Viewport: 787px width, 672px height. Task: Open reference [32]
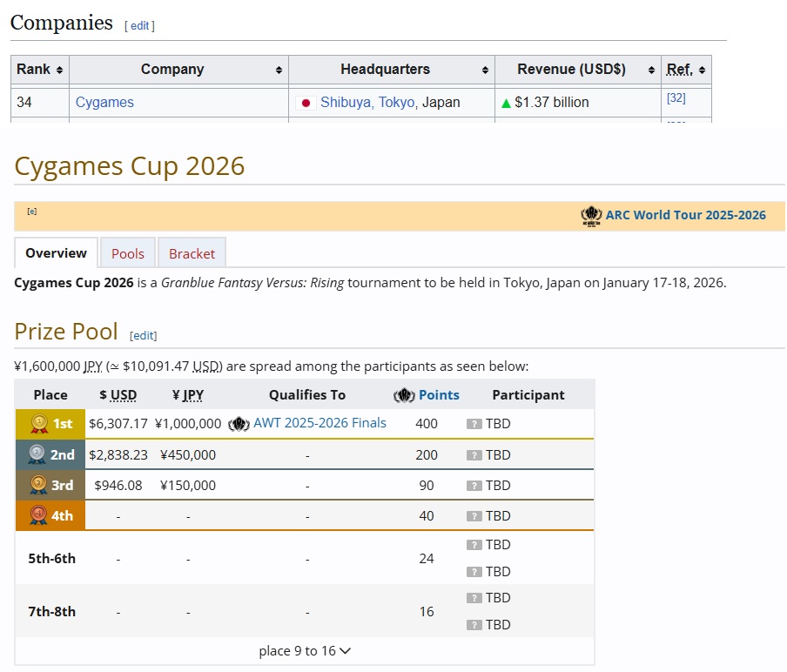(x=676, y=97)
